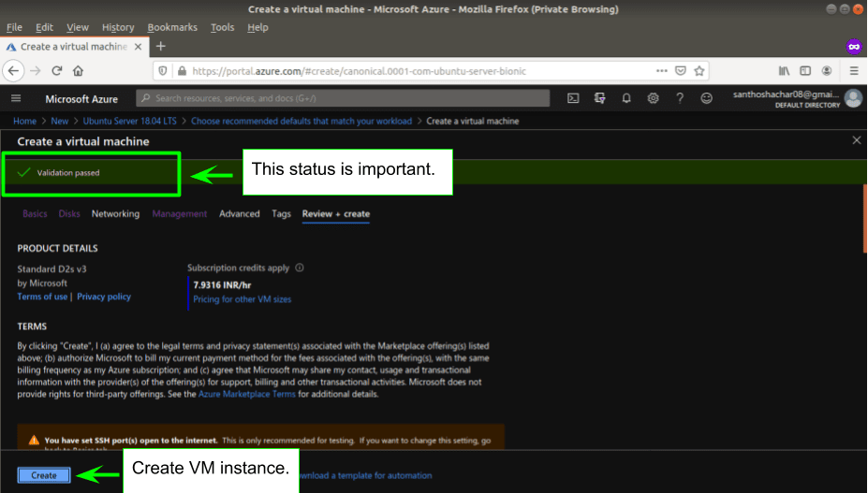This screenshot has width=868, height=493.
Task: Open the History menu
Action: (x=118, y=27)
